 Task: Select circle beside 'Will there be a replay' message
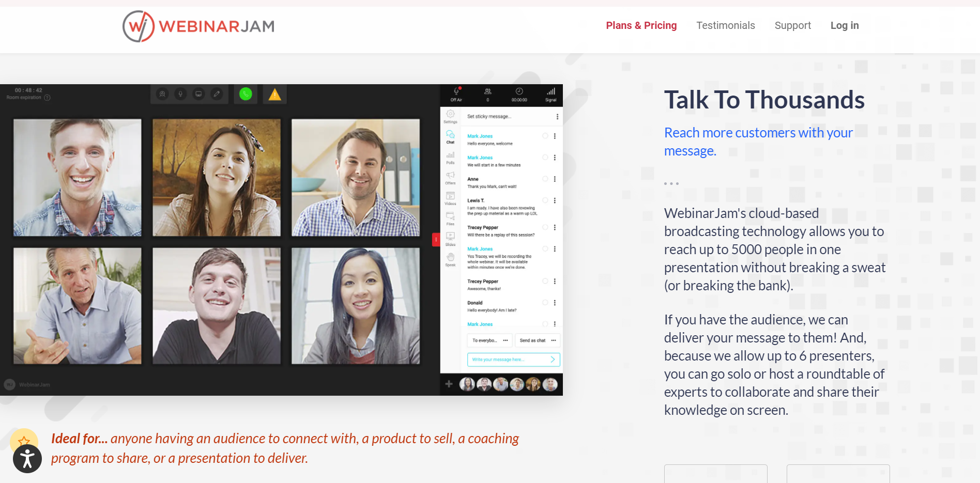(545, 227)
